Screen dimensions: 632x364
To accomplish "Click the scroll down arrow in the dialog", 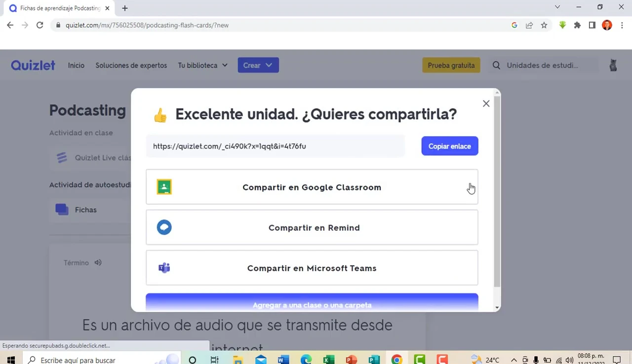I will point(497,307).
